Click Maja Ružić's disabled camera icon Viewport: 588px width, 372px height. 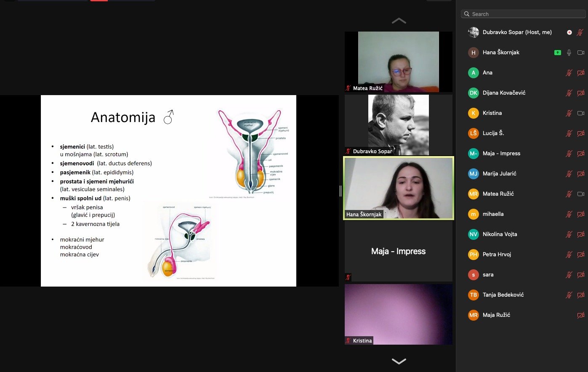(581, 315)
